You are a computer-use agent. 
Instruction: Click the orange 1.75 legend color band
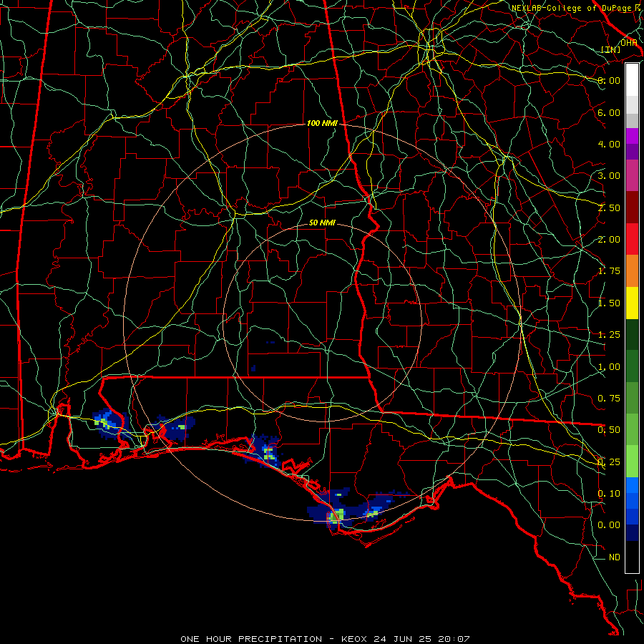click(632, 270)
